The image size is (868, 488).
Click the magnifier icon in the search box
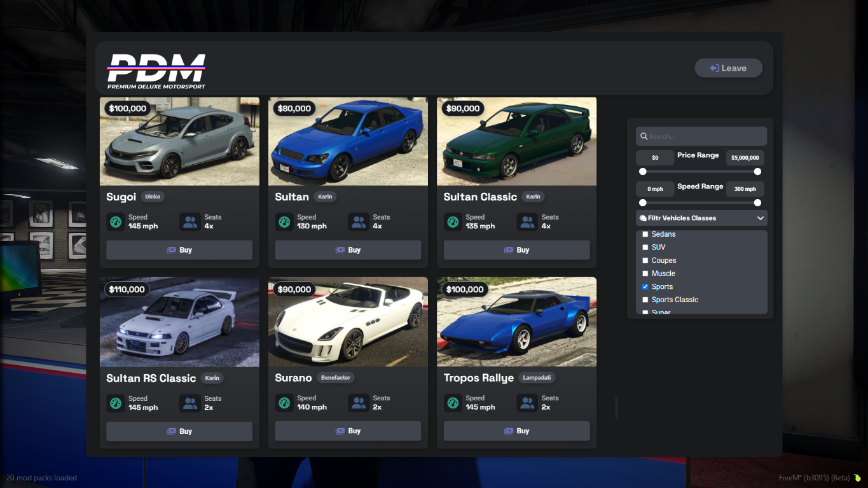tap(644, 136)
